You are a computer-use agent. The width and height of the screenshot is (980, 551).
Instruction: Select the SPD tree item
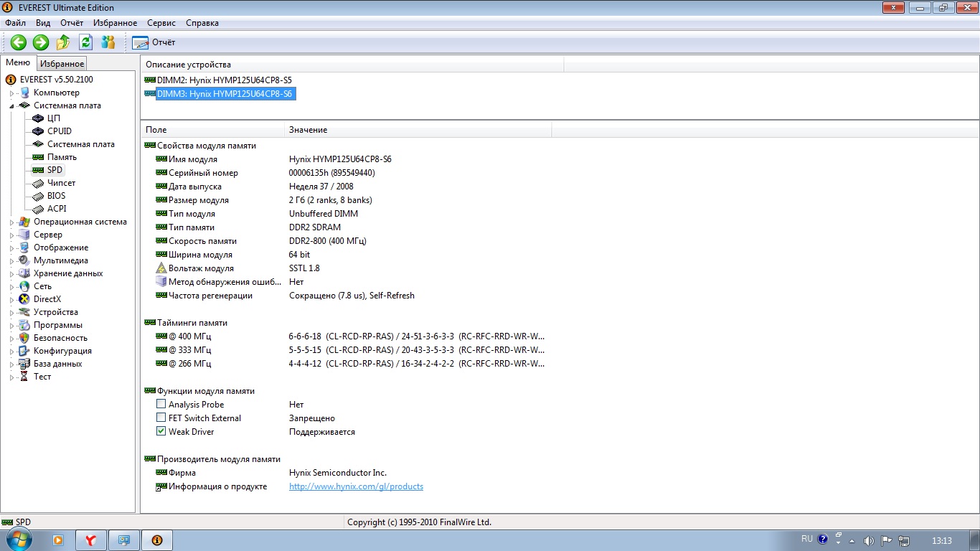point(55,170)
